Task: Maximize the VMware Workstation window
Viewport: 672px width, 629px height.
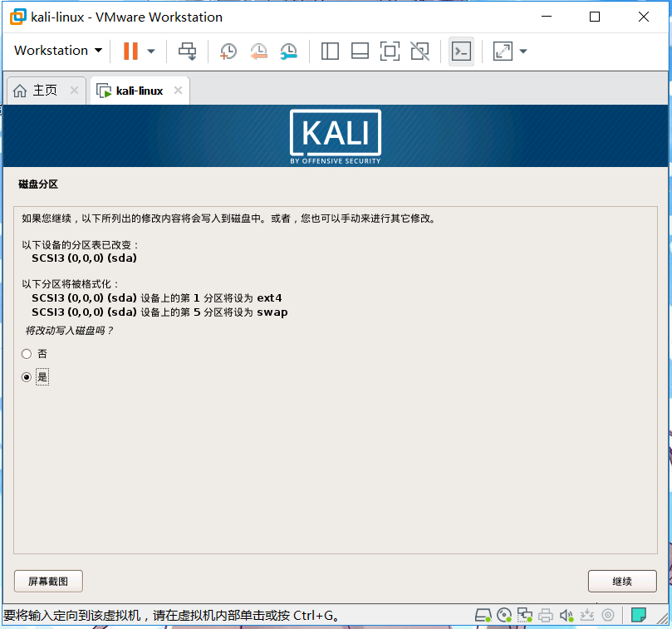Action: point(595,17)
